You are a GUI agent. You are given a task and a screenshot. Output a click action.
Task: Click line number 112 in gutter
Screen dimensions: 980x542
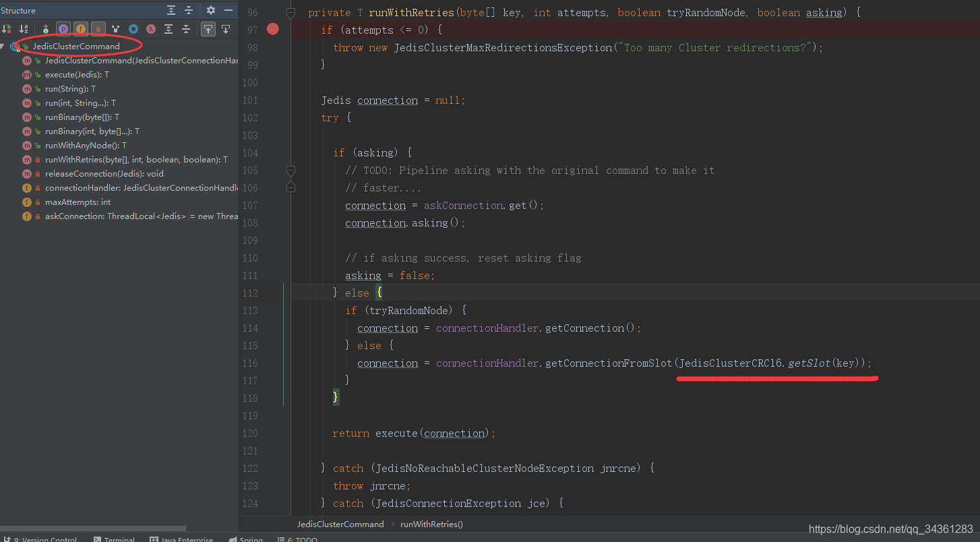click(x=249, y=293)
